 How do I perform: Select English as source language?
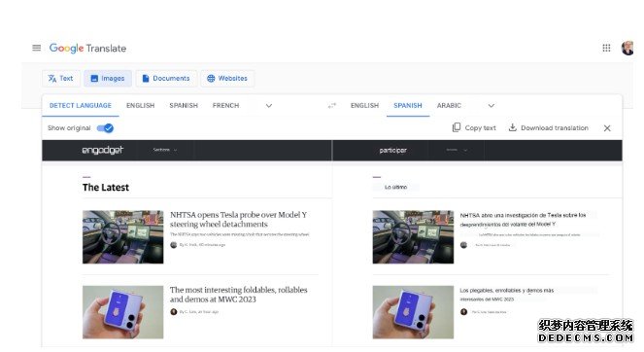pyautogui.click(x=141, y=106)
